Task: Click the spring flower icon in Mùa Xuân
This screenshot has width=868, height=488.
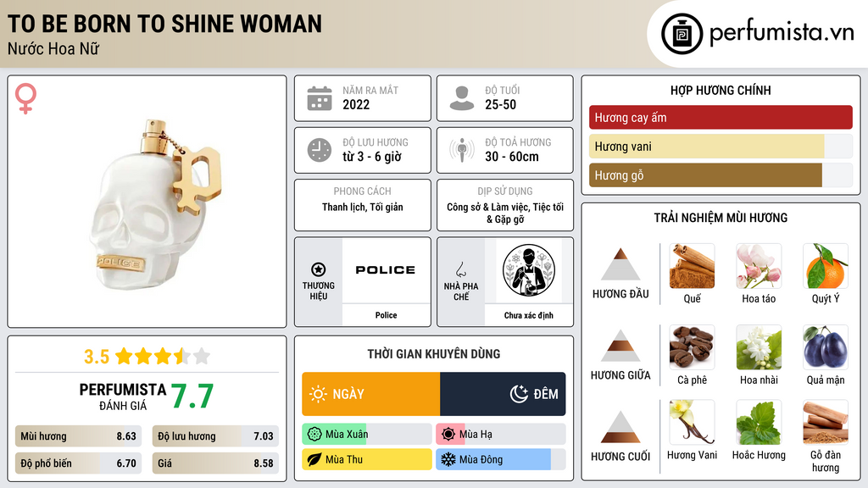Action: pyautogui.click(x=314, y=435)
